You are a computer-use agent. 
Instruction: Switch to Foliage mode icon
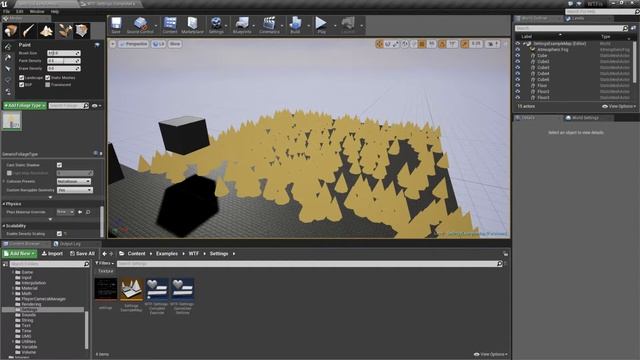coord(64,31)
